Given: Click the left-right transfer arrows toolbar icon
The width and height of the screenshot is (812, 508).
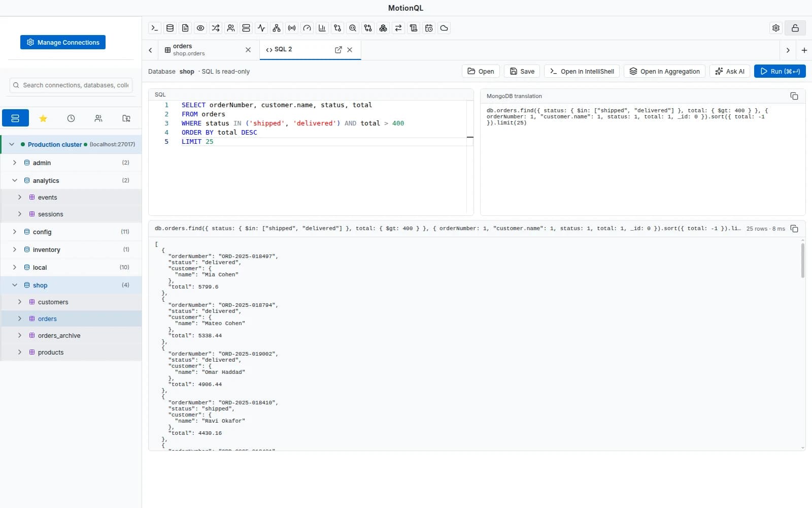Looking at the screenshot, I should pos(398,28).
